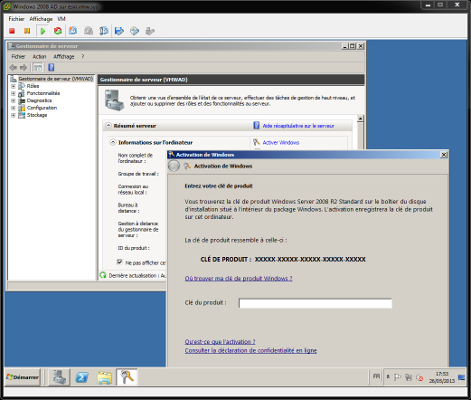The height and width of the screenshot is (400, 471).
Task: Click the show/hide console tree icon
Action: click(38, 68)
